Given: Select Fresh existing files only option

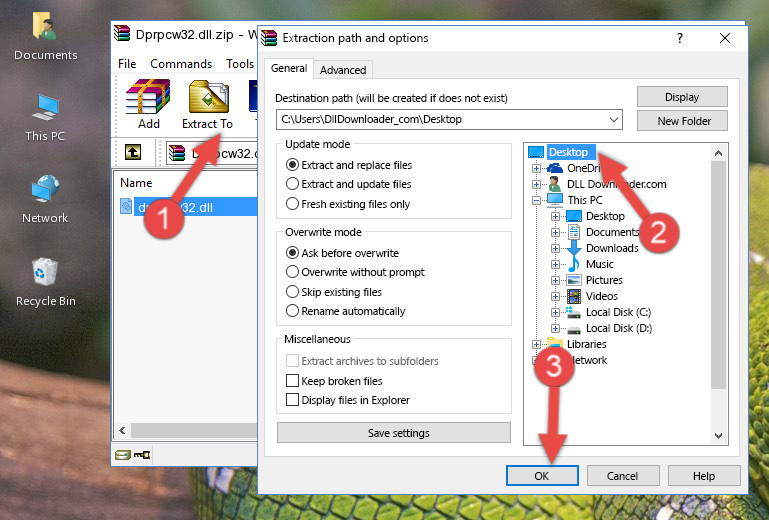Looking at the screenshot, I should pos(348,204).
